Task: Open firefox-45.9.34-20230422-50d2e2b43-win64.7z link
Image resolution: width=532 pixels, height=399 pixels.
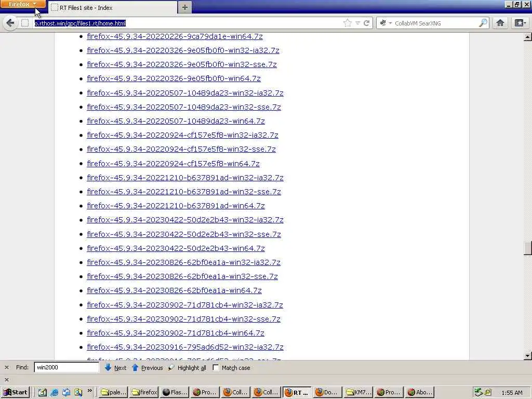Action: coord(176,248)
